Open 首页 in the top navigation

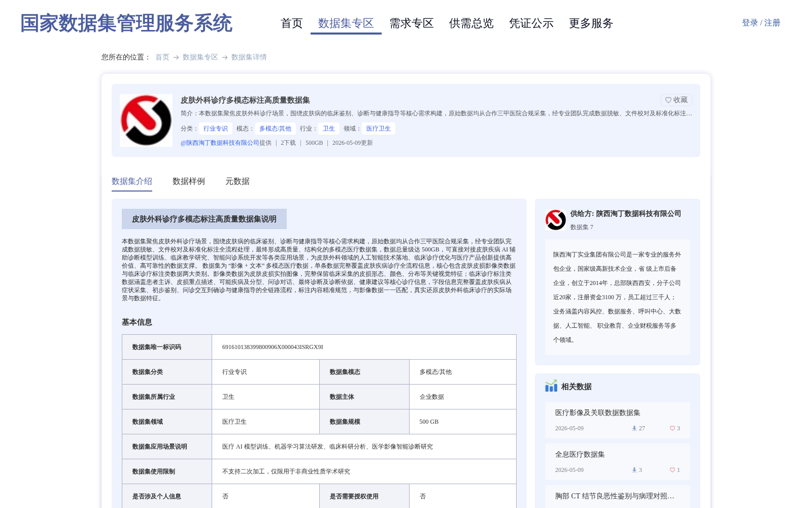pyautogui.click(x=292, y=23)
